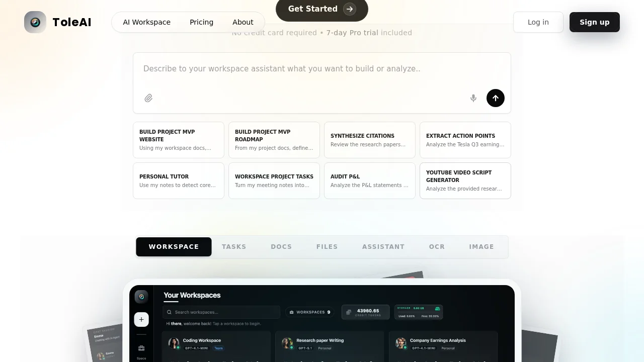Click the Sign up button
The image size is (644, 362).
(x=594, y=22)
